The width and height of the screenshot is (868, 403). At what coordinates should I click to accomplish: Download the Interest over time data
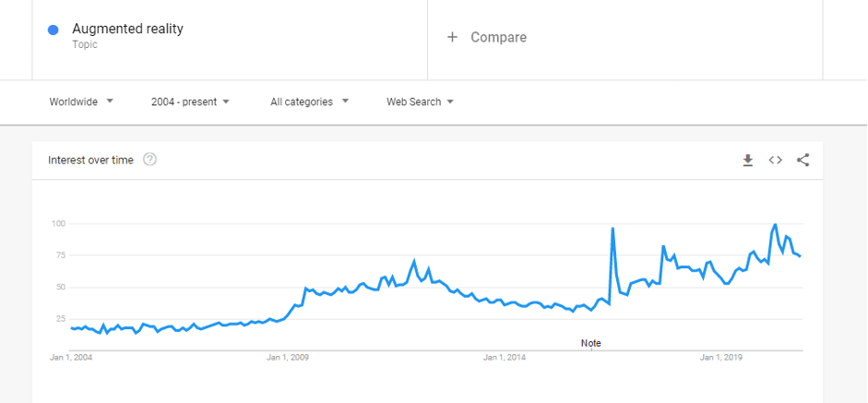coord(748,160)
